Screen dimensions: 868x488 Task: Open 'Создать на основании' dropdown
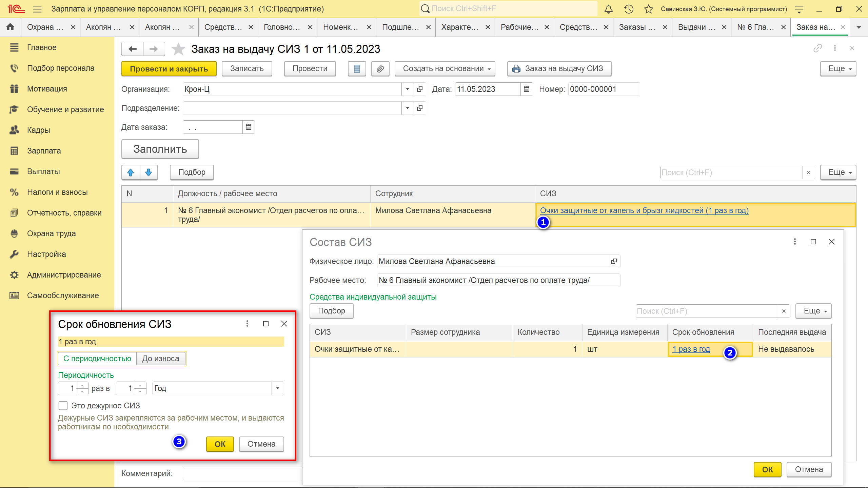445,69
